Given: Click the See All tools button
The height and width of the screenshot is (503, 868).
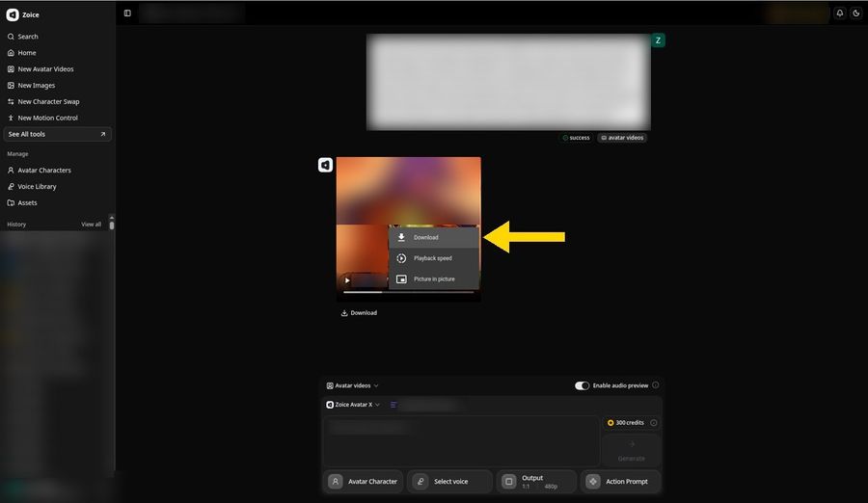Looking at the screenshot, I should 58,134.
